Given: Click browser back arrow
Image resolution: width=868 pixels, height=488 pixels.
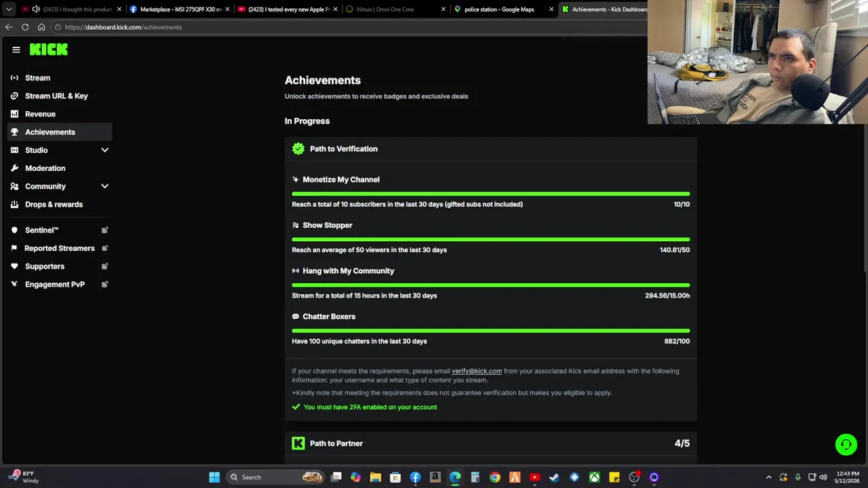Looking at the screenshot, I should pyautogui.click(x=8, y=27).
